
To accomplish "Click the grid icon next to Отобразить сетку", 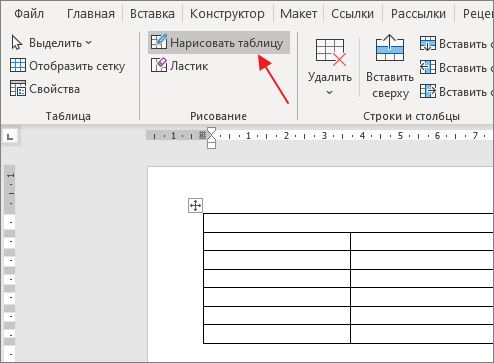I will click(18, 65).
